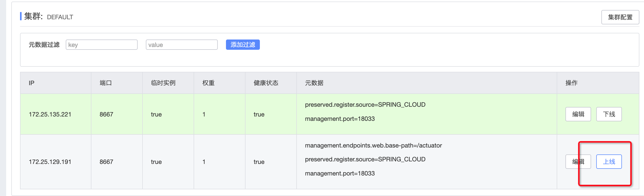Click 编辑 for instance 172.25.135.221
This screenshot has width=644, height=196.
point(578,114)
